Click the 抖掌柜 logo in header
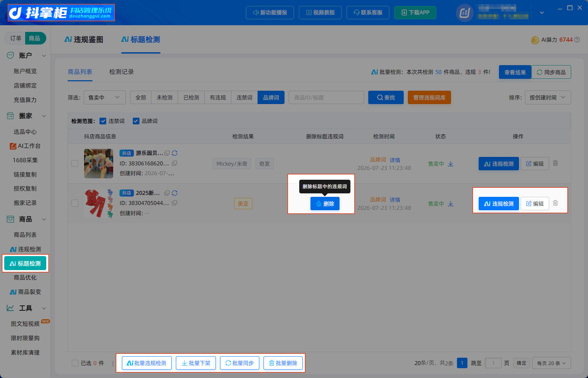 tap(61, 13)
